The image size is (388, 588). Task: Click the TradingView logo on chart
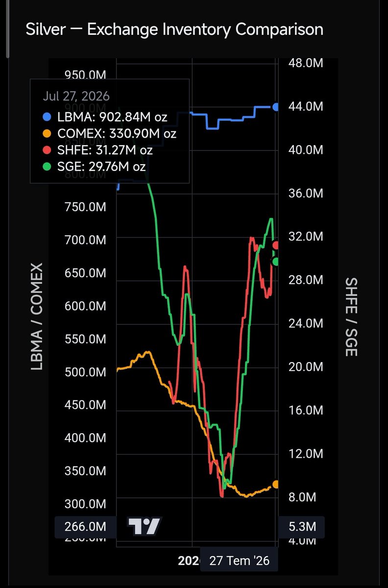(144, 526)
